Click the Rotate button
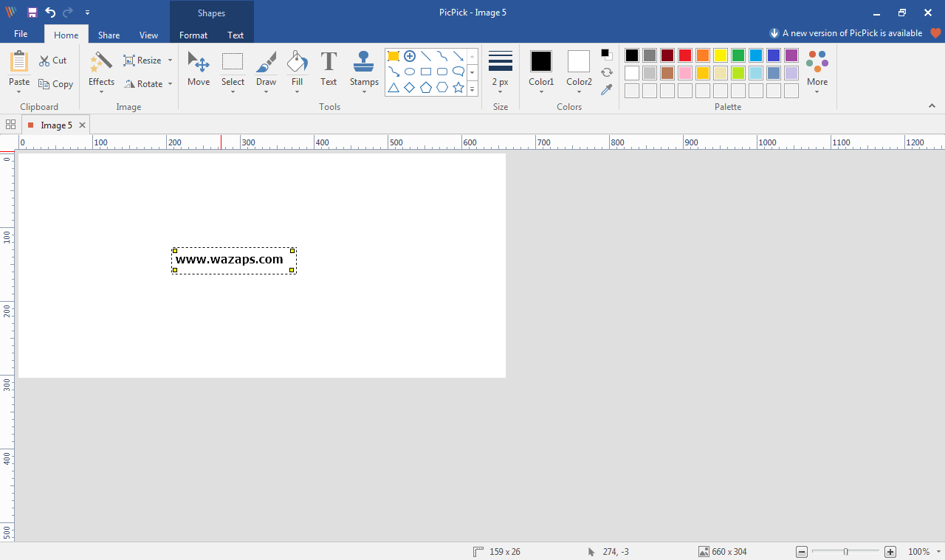This screenshot has width=945, height=560. [x=143, y=84]
